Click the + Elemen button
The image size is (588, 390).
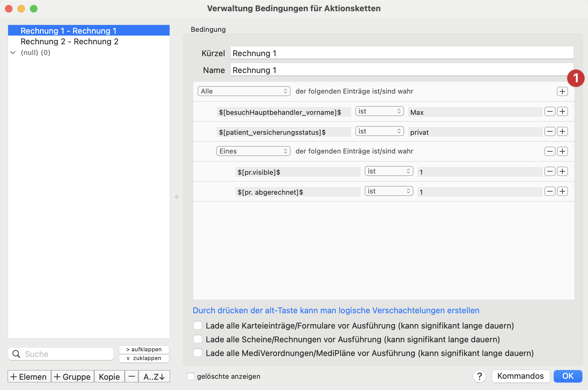[x=29, y=376]
